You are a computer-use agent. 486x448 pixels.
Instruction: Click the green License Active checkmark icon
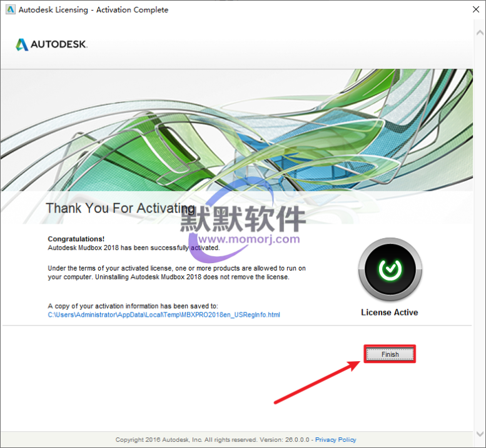[x=389, y=269]
